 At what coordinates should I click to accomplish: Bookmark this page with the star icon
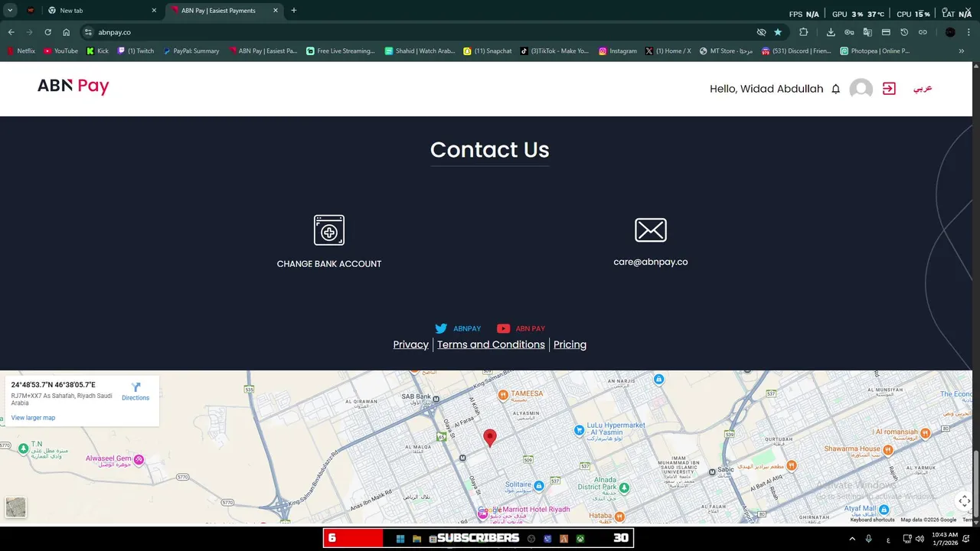[778, 32]
